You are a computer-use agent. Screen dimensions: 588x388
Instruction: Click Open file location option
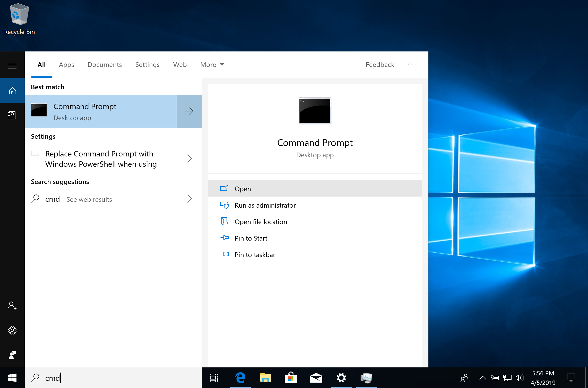click(261, 221)
